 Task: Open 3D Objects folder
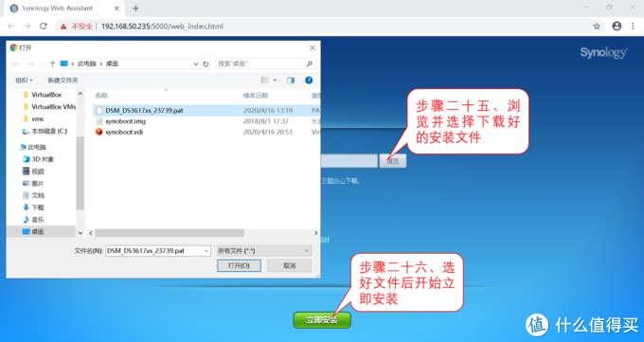tap(38, 159)
